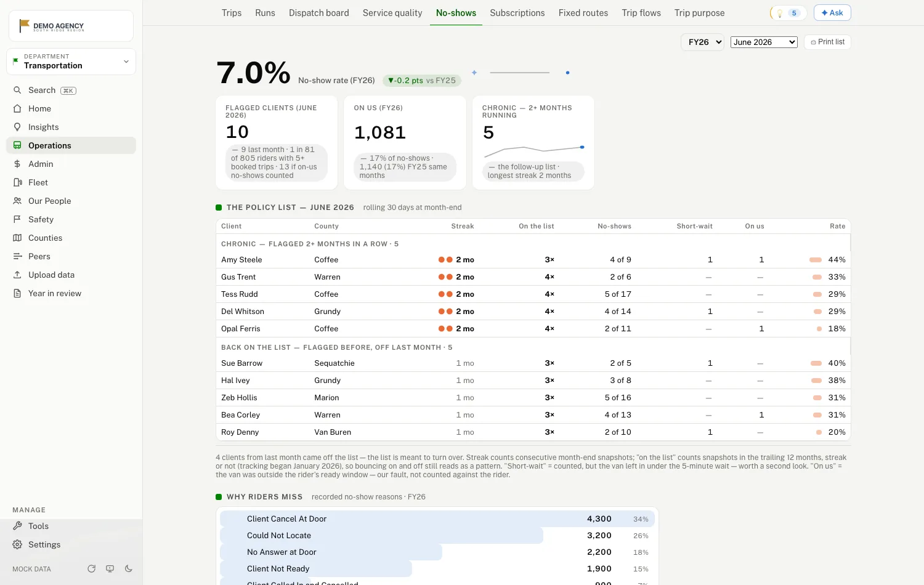Click the Peers icon in sidebar
This screenshot has width=924, height=585.
(x=17, y=256)
